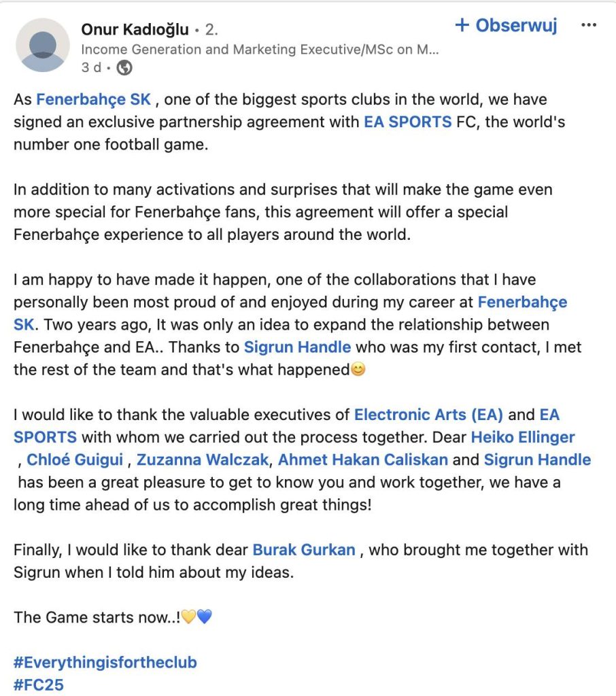Click the #Everythingisfortheclub hashtag
This screenshot has width=616, height=696.
(105, 662)
